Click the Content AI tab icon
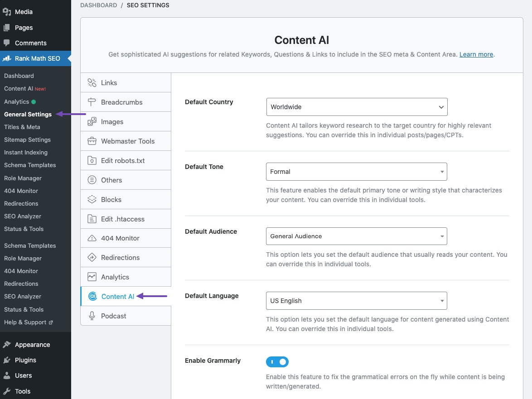 (x=92, y=296)
